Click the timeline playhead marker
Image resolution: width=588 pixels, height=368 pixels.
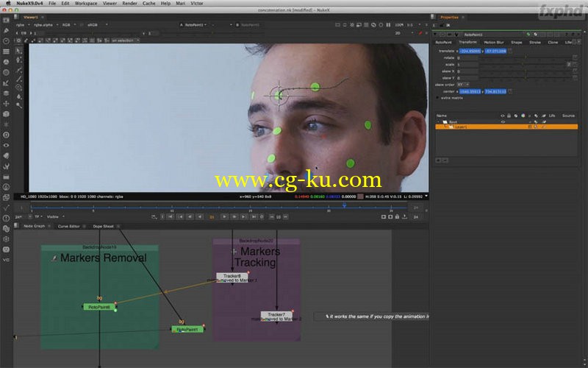click(x=344, y=205)
